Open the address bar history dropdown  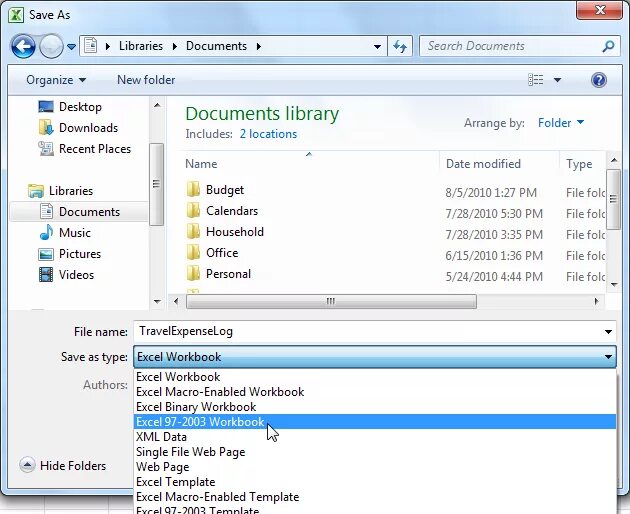click(377, 47)
